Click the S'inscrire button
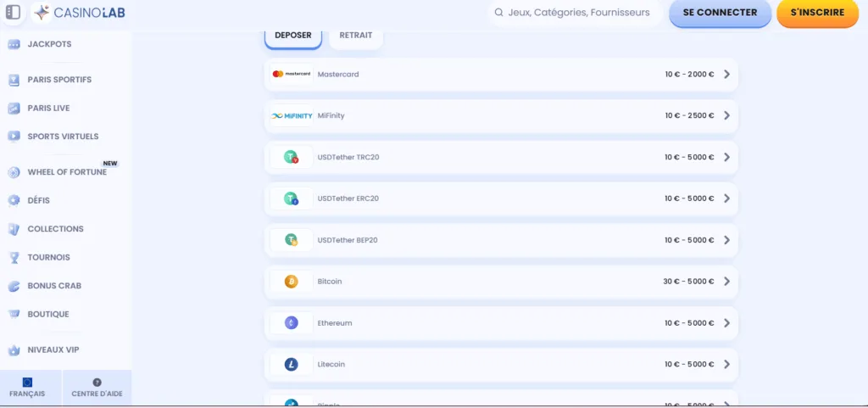This screenshot has height=408, width=868. click(817, 13)
